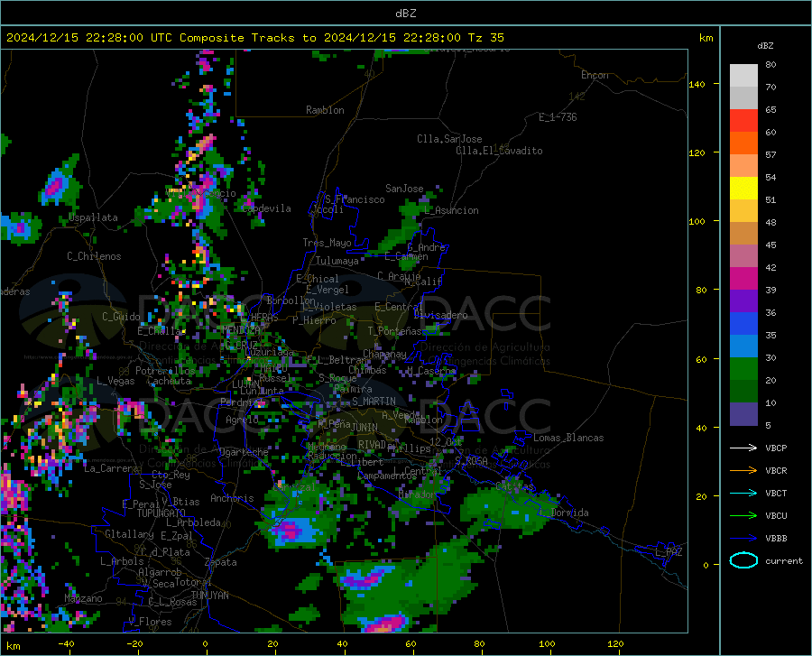Click the Clla.SanJose label
Image resolution: width=812 pixels, height=656 pixels.
point(449,139)
